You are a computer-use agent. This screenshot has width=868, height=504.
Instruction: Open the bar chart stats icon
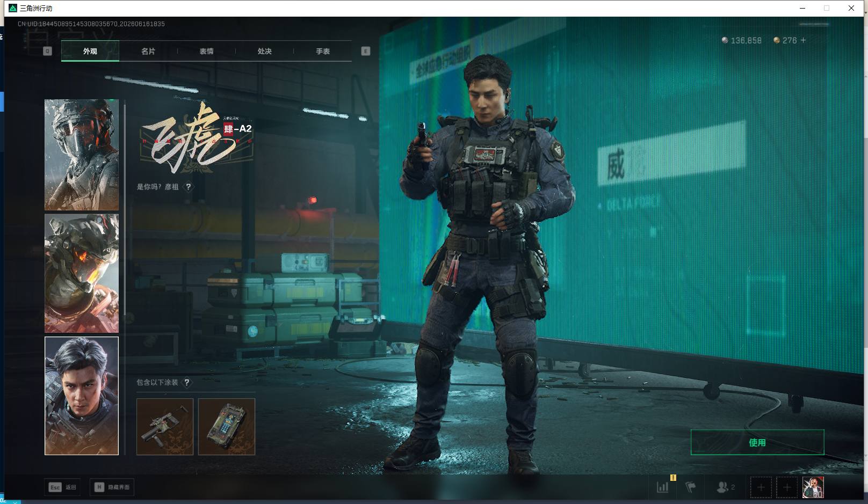[x=663, y=487]
